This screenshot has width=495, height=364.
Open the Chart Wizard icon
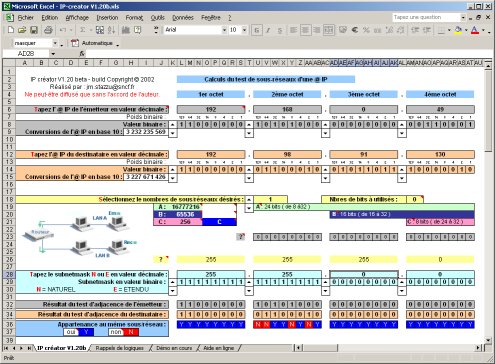[x=126, y=30]
